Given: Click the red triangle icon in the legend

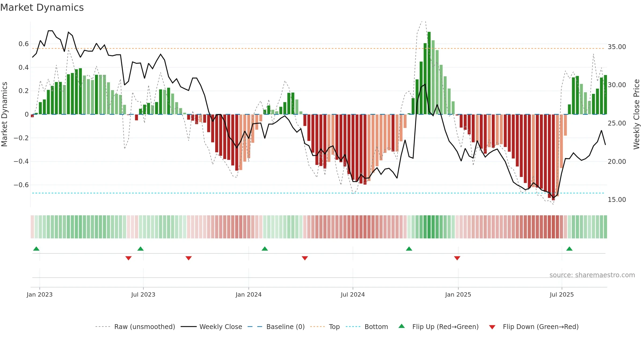Looking at the screenshot, I should tap(492, 327).
